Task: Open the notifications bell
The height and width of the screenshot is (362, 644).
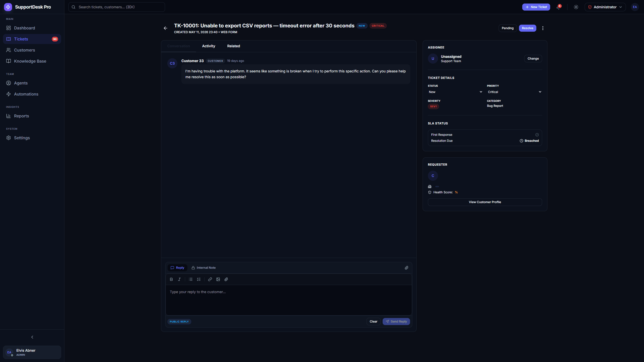Action: pos(558,7)
